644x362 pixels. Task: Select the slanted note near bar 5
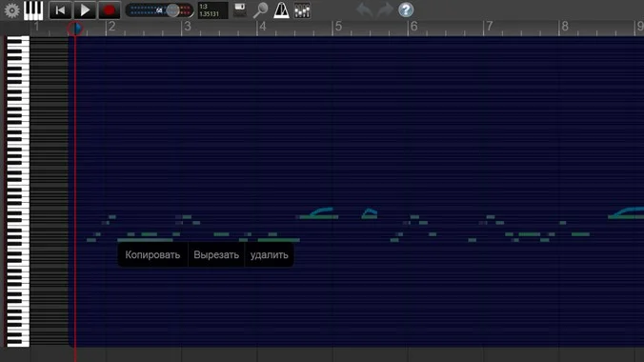coord(321,211)
